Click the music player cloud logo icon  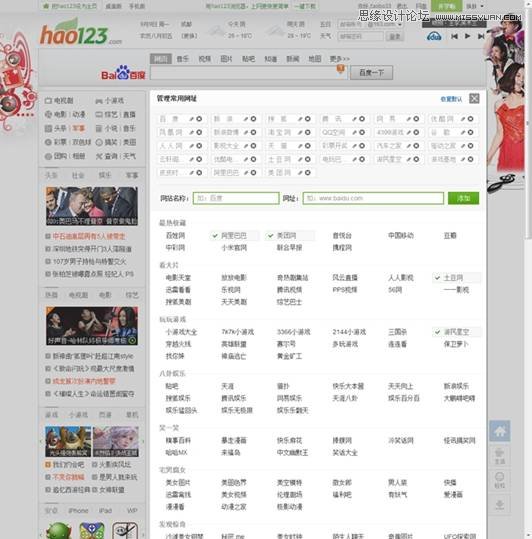[434, 36]
